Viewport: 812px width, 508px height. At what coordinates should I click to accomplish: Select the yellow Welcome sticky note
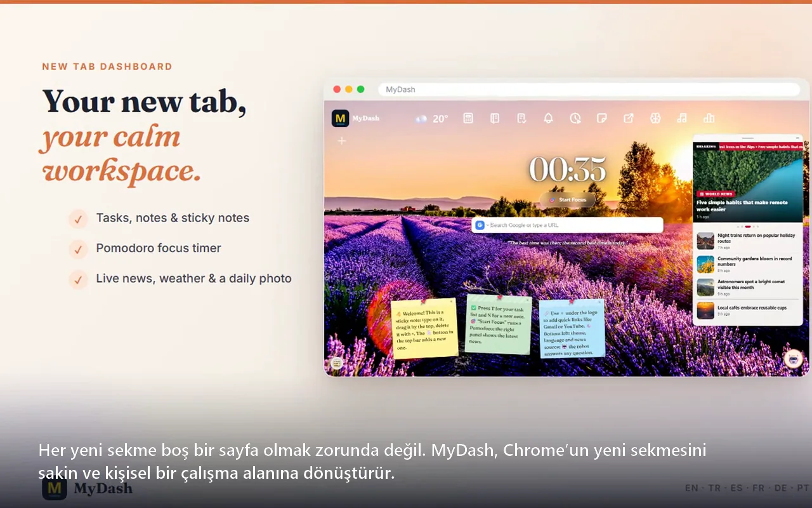[x=424, y=328]
